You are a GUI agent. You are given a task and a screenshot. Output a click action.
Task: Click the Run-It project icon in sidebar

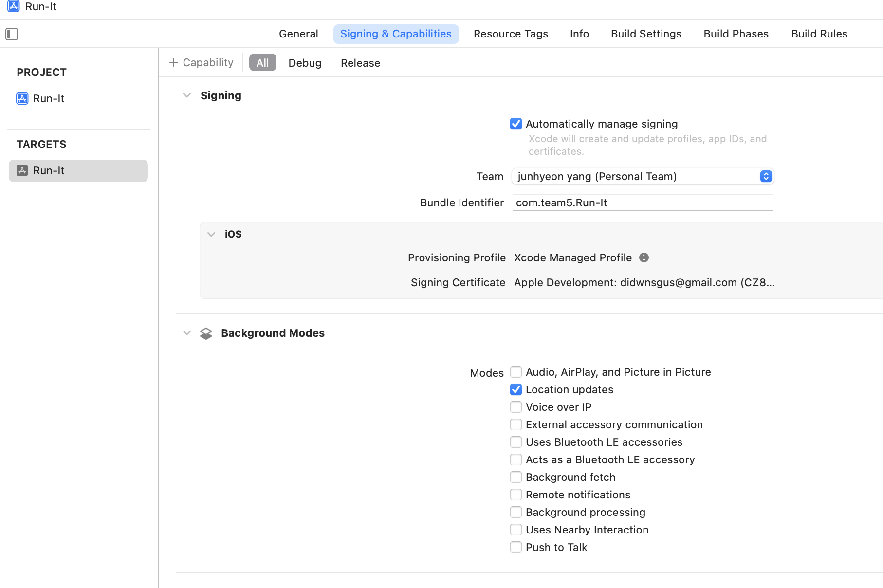22,98
